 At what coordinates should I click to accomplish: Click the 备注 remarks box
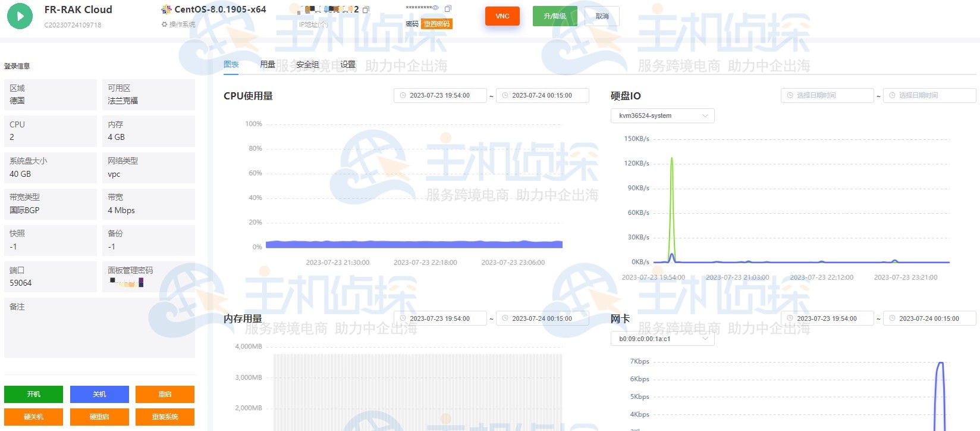[x=99, y=327]
